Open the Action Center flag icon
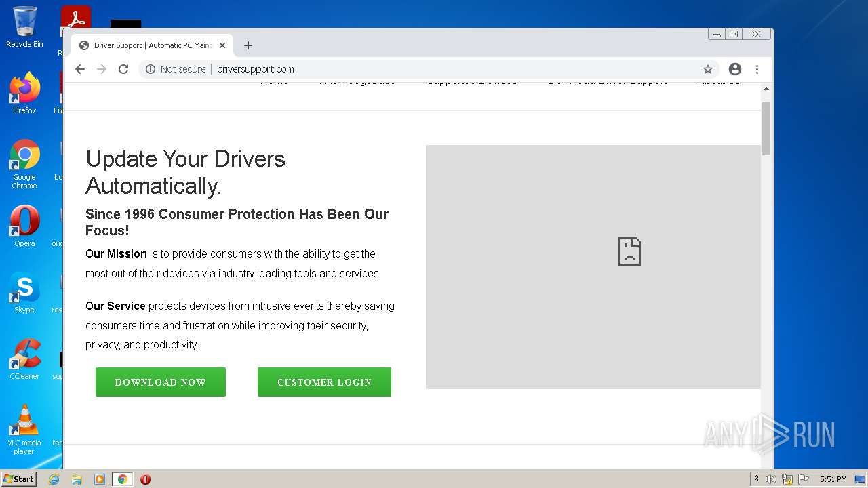The width and height of the screenshot is (868, 488). tap(803, 479)
